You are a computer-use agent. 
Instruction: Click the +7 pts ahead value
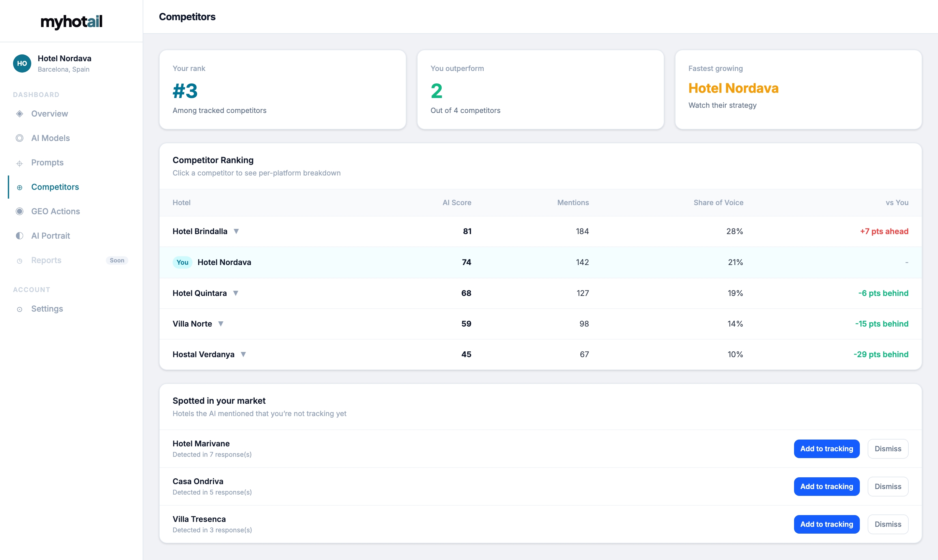(884, 231)
